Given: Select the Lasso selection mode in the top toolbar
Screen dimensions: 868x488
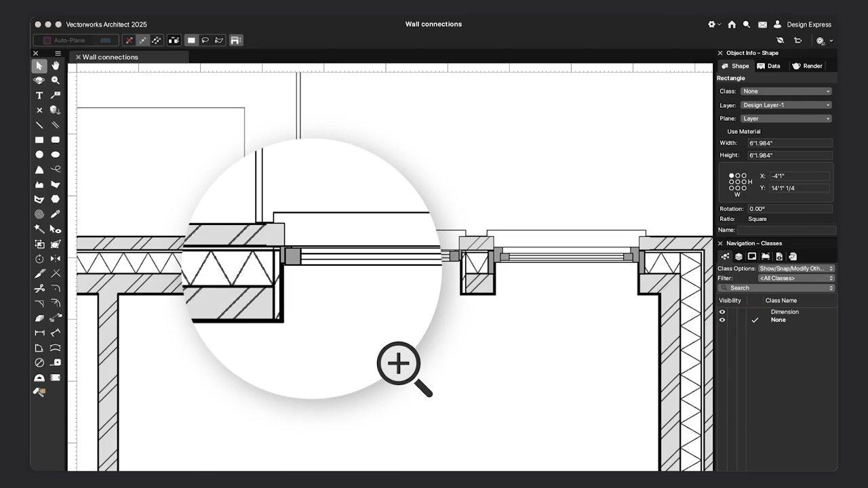Looking at the screenshot, I should (x=205, y=40).
